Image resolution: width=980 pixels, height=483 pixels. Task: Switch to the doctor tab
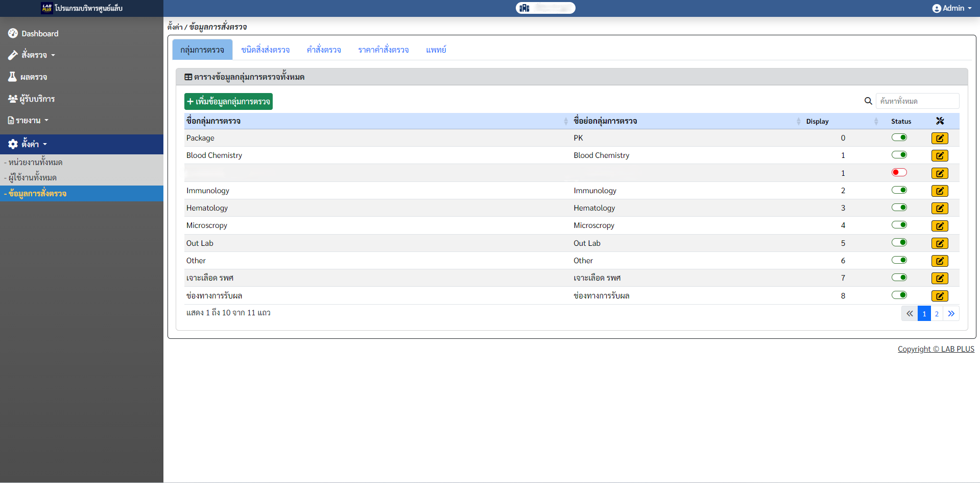coord(436,50)
